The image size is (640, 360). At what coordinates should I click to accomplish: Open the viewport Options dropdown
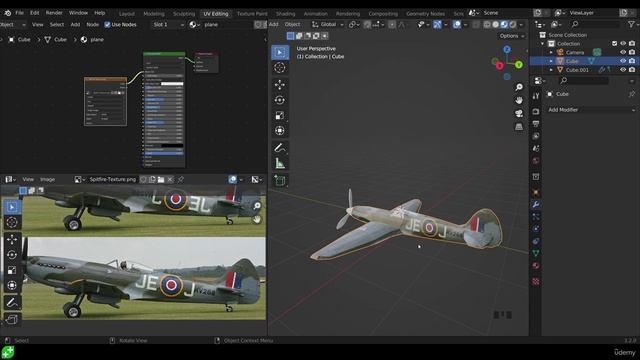511,36
